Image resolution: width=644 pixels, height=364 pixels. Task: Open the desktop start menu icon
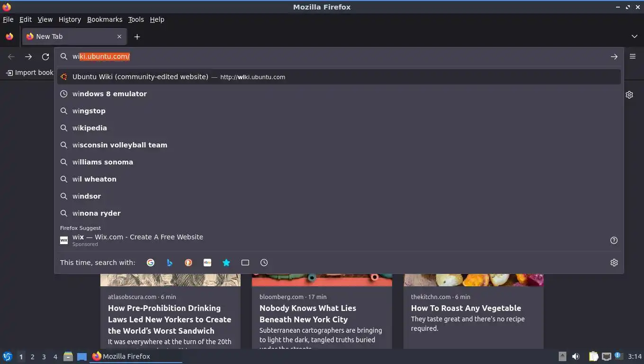click(x=8, y=356)
